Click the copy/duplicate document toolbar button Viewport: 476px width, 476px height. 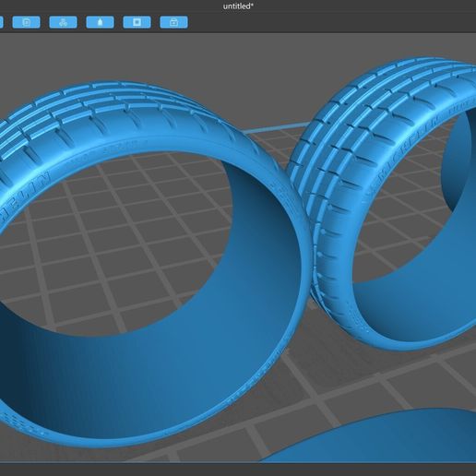[x=26, y=22]
